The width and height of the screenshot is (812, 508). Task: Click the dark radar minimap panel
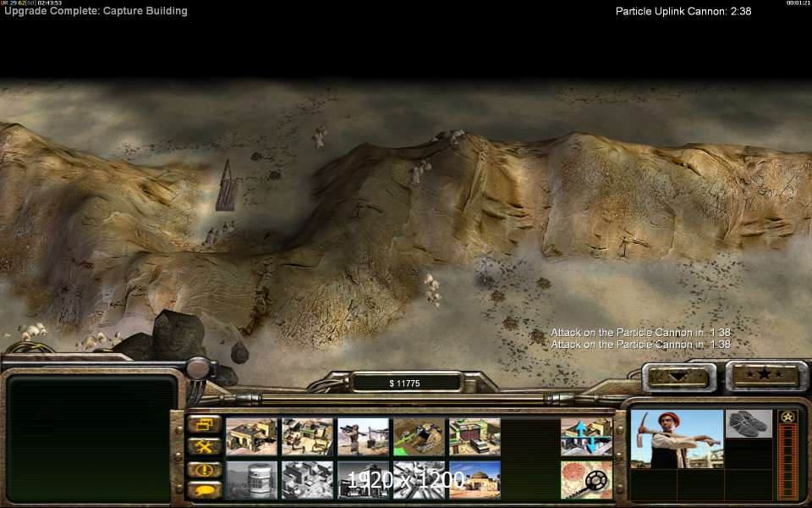coord(91,439)
